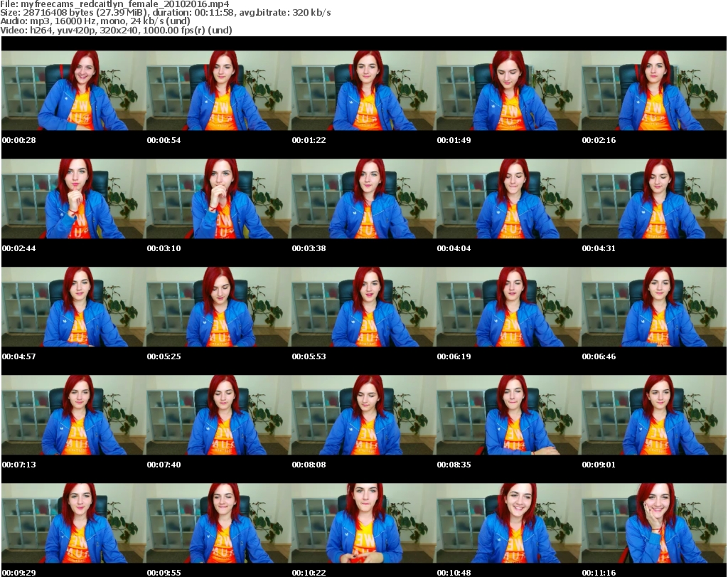This screenshot has height=577, width=728.
Task: Select the thumbnail frame at 00:03:38
Action: (363, 198)
